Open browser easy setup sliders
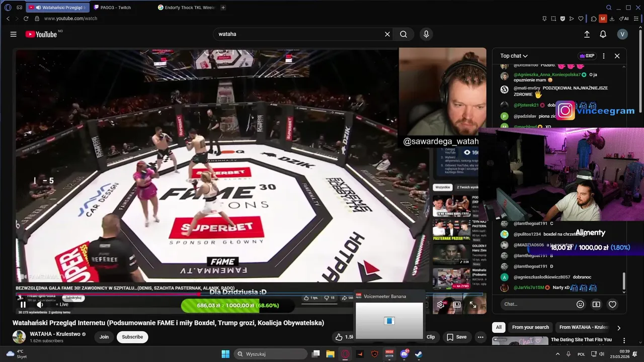The width and height of the screenshot is (644, 362). [635, 19]
